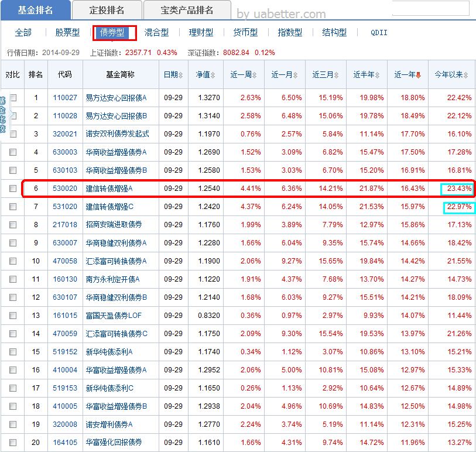Click the net value 0.8320
Image resolution: width=476 pixels, height=452 pixels.
[x=209, y=316]
